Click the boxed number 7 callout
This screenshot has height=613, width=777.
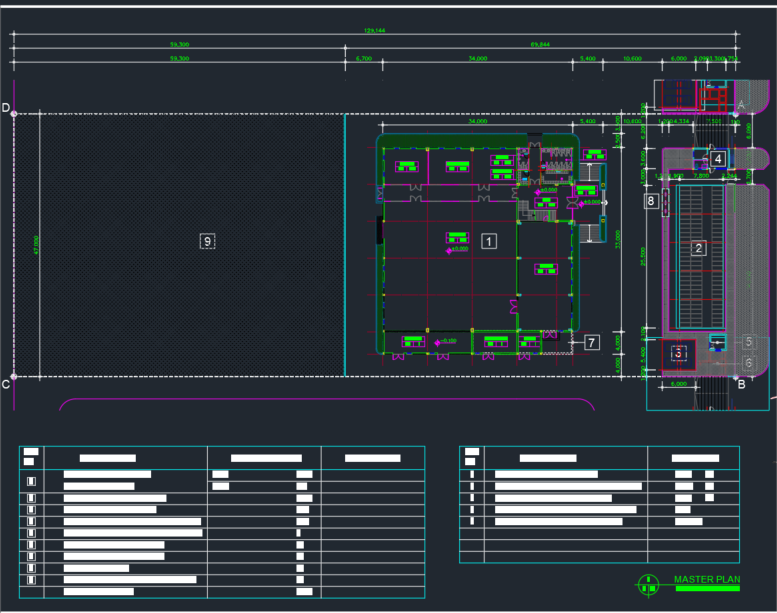coord(591,343)
